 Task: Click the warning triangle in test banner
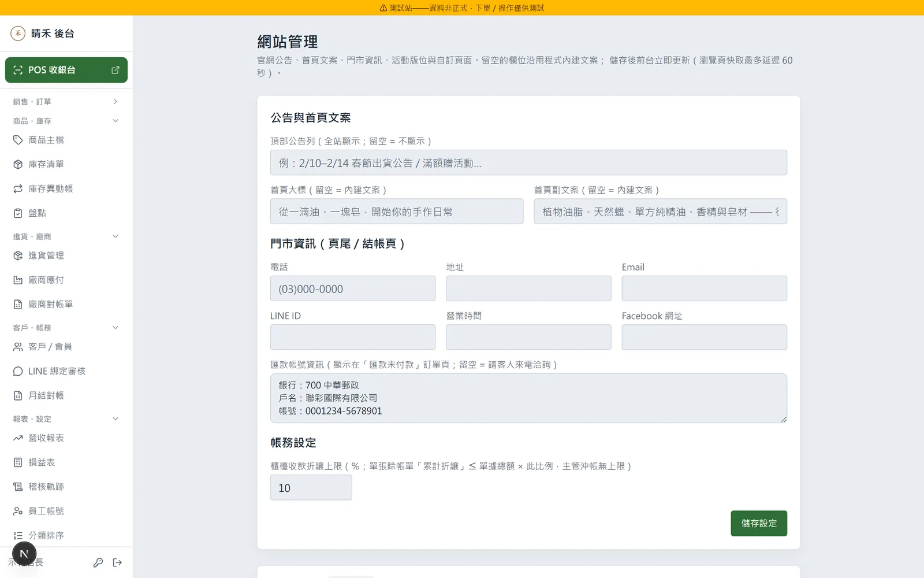coord(383,8)
